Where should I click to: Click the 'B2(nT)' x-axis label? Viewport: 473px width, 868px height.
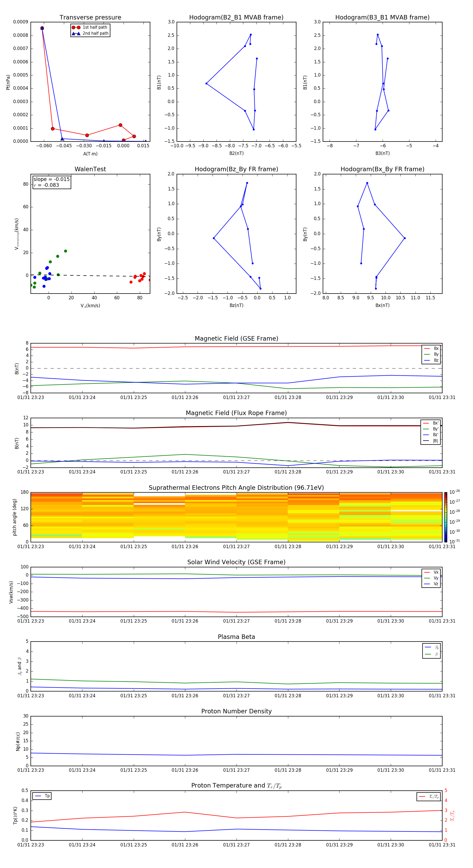(x=236, y=153)
